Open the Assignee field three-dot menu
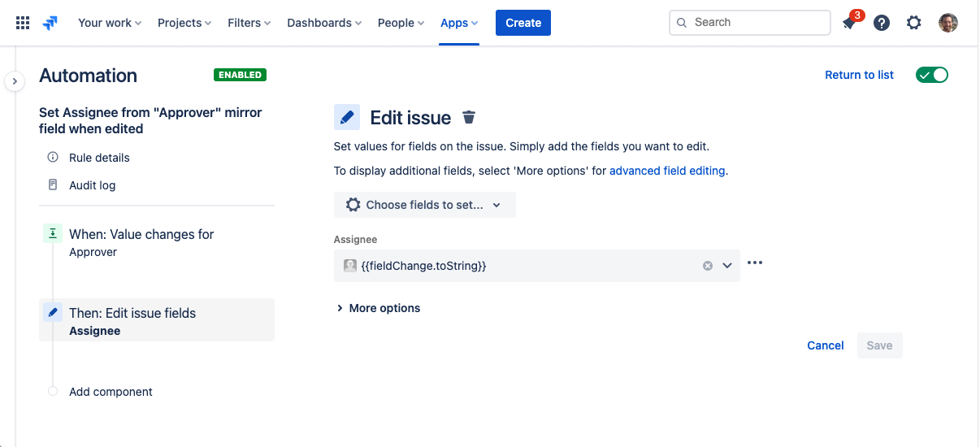 (755, 263)
